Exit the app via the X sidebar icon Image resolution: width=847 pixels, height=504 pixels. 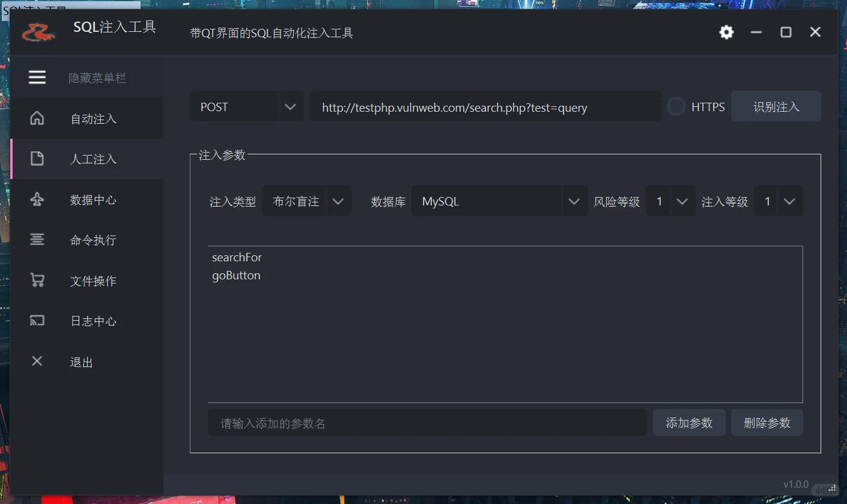coord(37,360)
